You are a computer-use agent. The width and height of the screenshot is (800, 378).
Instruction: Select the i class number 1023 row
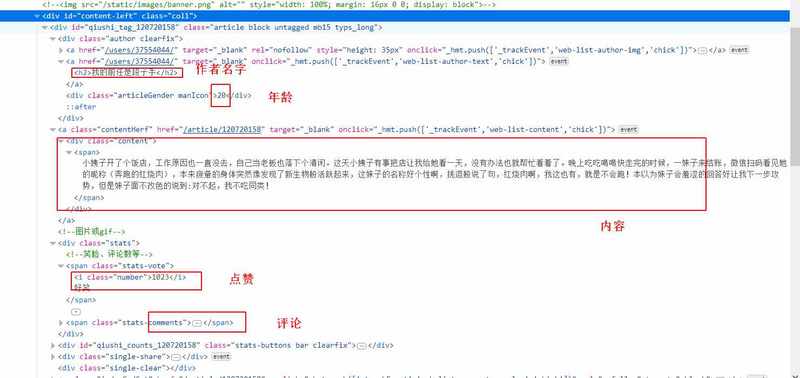click(x=130, y=278)
